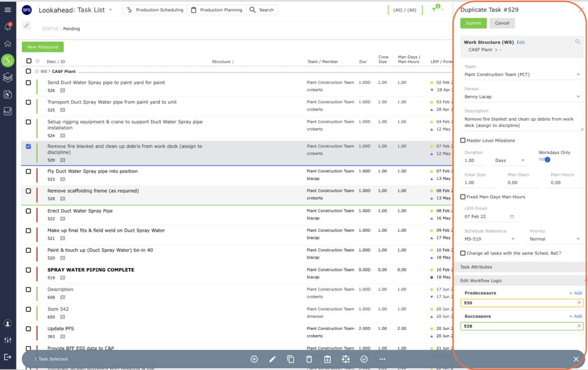This screenshot has height=370, width=588.
Task: Open the analytics chart sidebar icon
Action: coord(8,111)
